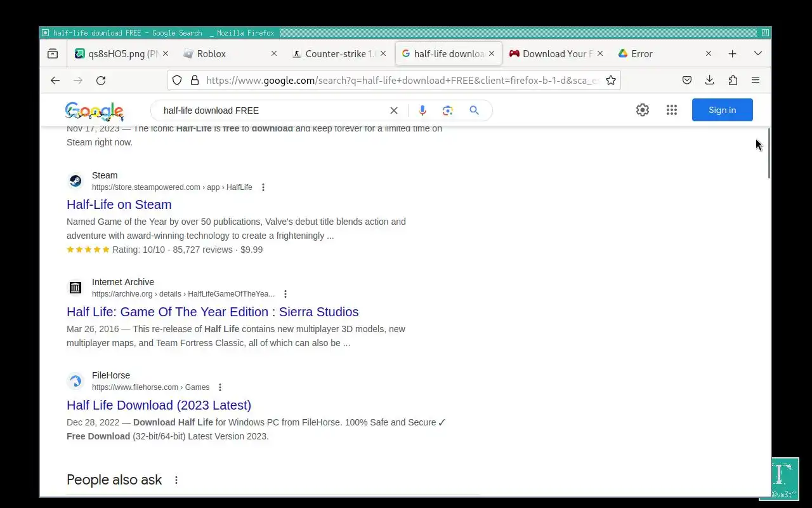The width and height of the screenshot is (812, 508).
Task: Click www.filehorse.com Games breadcrumb URL
Action: [150, 387]
